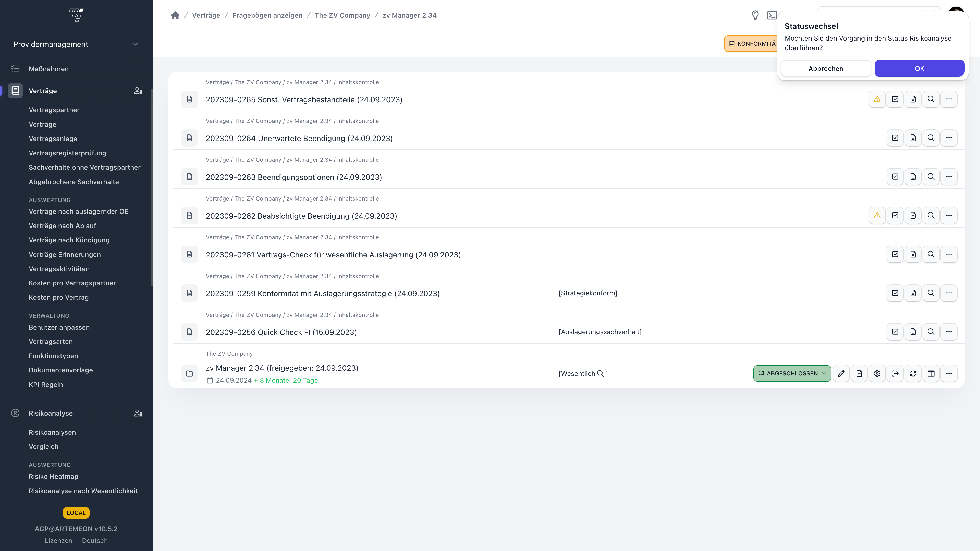Click pencil edit icon for zv Manager 2.34
The width and height of the screenshot is (980, 551).
(841, 373)
